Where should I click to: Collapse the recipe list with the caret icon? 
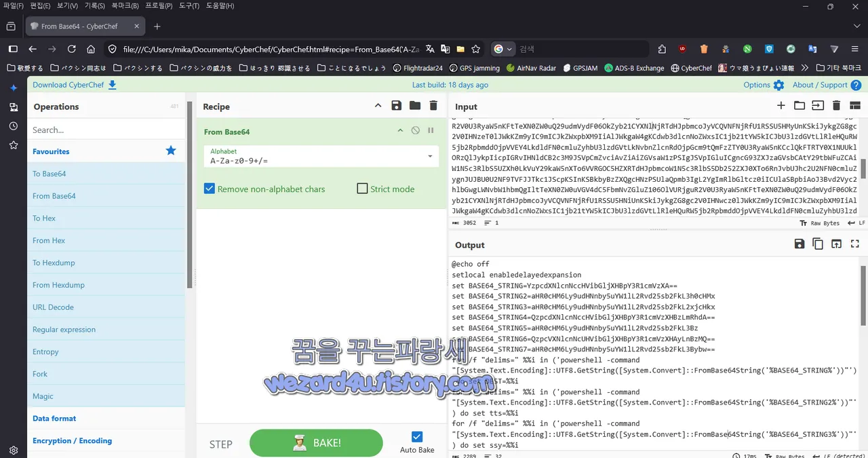(x=378, y=106)
